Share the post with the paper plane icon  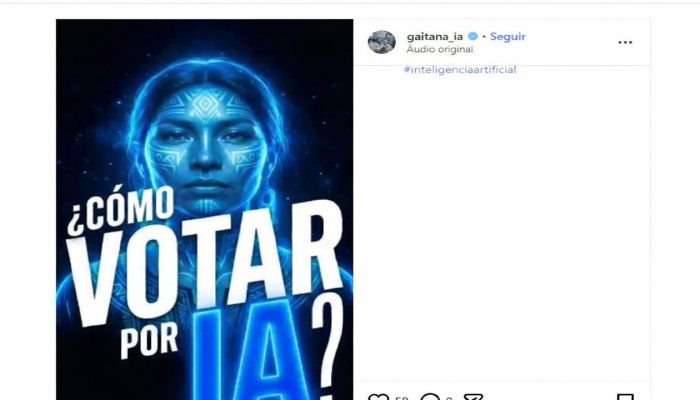pos(473,397)
